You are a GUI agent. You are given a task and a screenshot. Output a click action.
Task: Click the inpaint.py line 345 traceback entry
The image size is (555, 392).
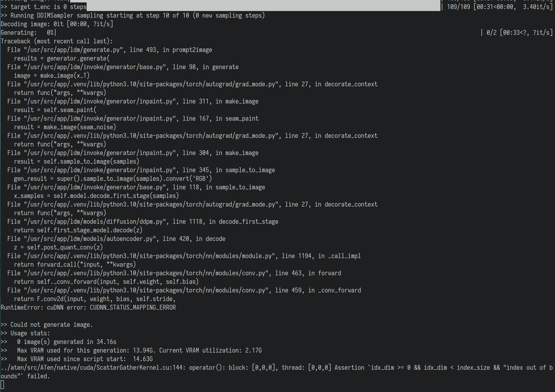(141, 170)
